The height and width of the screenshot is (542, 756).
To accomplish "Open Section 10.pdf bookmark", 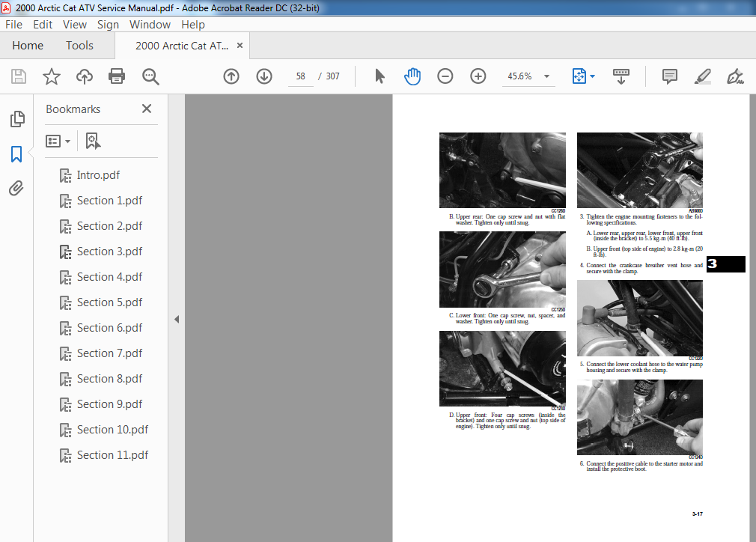I will [112, 430].
